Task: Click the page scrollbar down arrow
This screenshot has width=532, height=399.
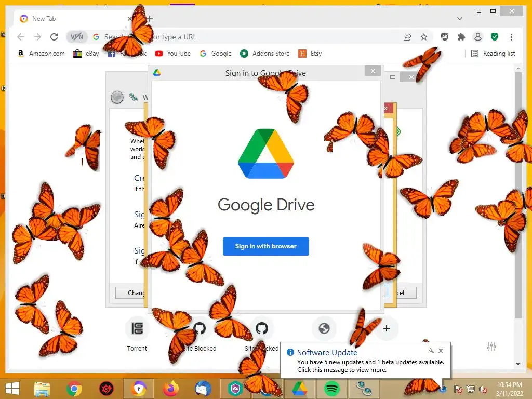Action: [518, 364]
